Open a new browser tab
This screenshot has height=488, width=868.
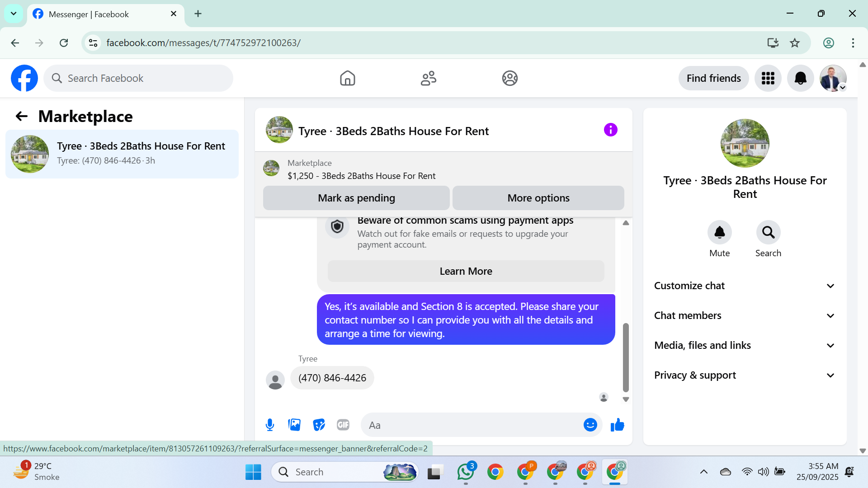click(x=198, y=14)
